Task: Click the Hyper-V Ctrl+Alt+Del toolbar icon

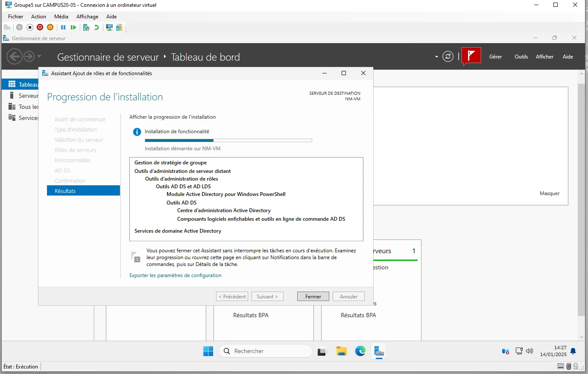Action: click(x=7, y=27)
